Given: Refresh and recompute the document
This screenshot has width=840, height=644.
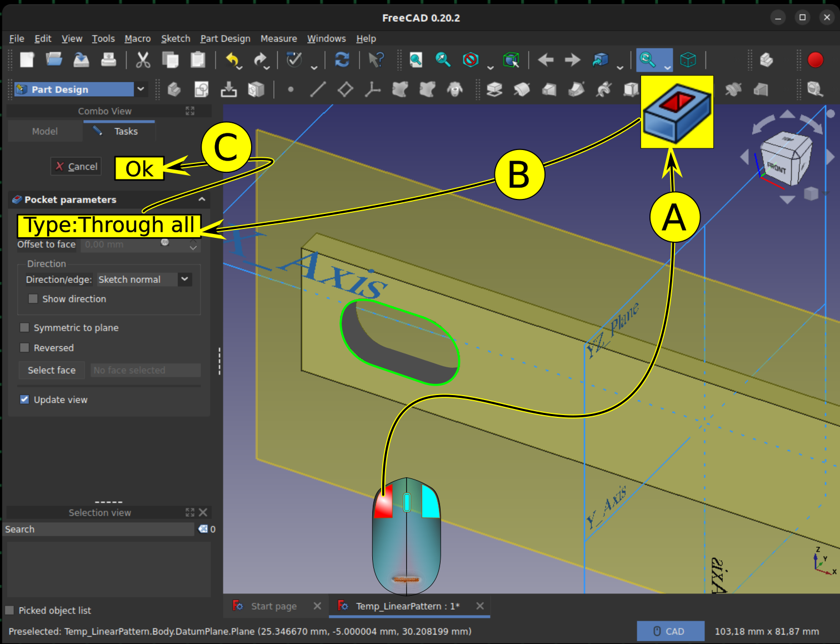Looking at the screenshot, I should pyautogui.click(x=342, y=59).
